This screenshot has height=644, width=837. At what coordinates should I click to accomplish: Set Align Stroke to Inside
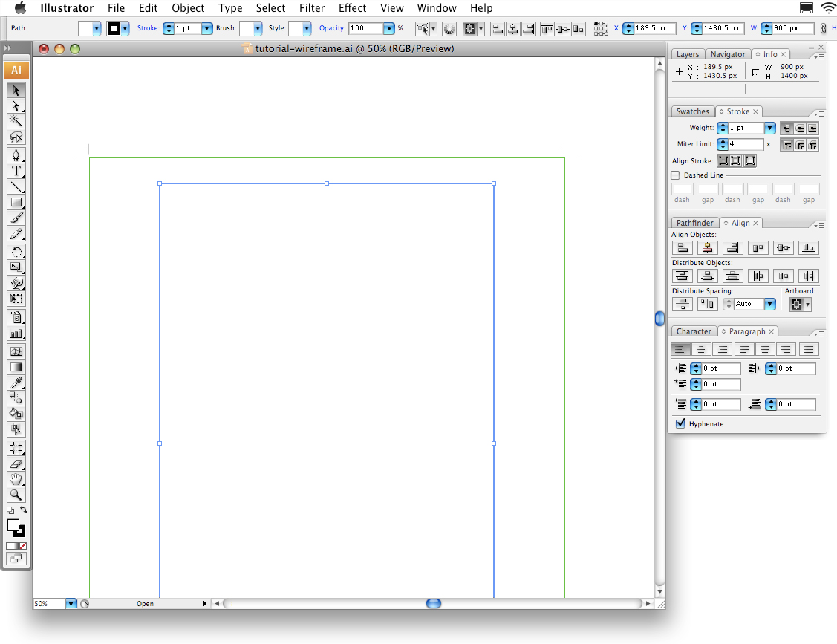(x=736, y=160)
